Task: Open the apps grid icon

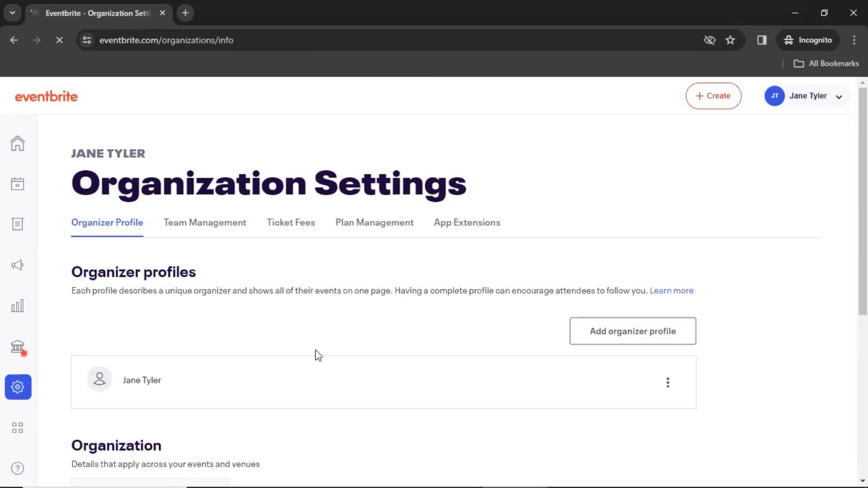Action: click(17, 428)
